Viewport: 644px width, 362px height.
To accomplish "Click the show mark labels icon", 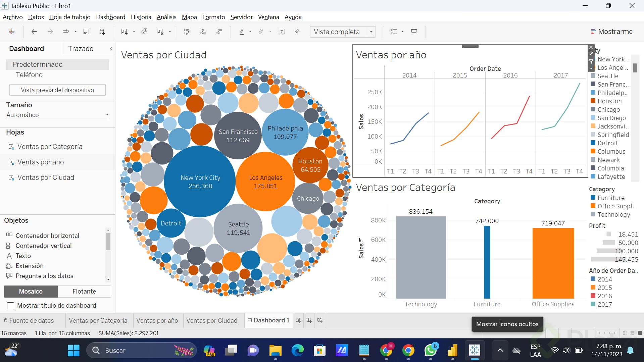I will [x=282, y=32].
